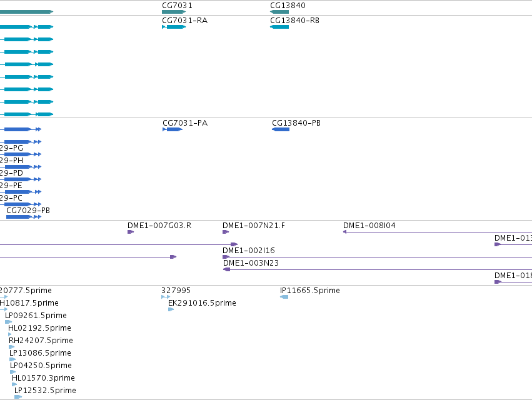Click the CG13840 gene arrow glyph

click(x=279, y=12)
